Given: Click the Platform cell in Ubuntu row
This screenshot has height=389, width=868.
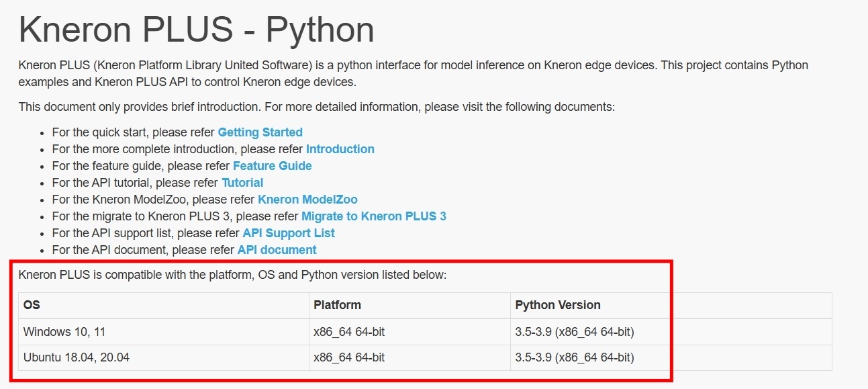Looking at the screenshot, I should point(409,358).
